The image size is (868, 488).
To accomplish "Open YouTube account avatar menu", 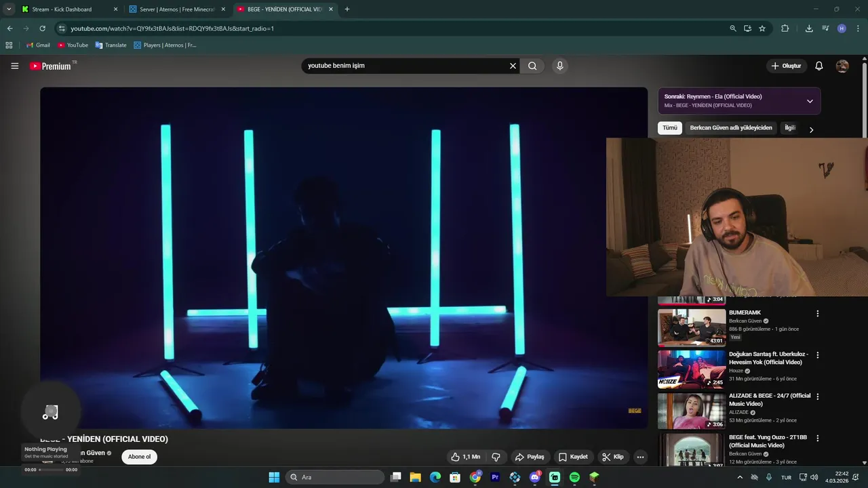I will [x=842, y=66].
